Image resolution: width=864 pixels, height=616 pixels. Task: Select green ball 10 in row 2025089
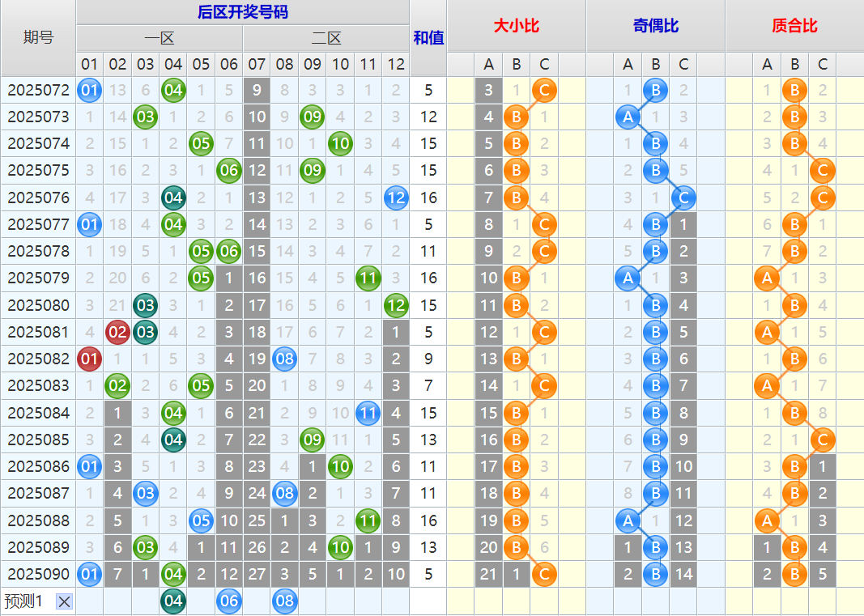pyautogui.click(x=340, y=547)
